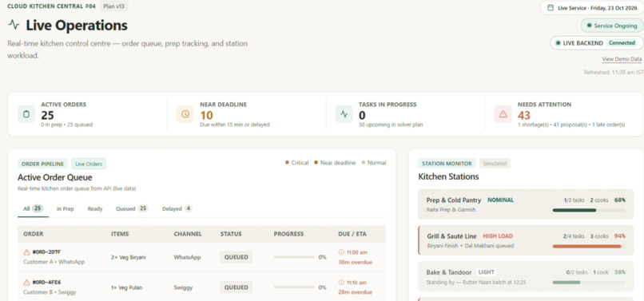
Task: Click the Near Deadline clock icon
Action: (185, 114)
